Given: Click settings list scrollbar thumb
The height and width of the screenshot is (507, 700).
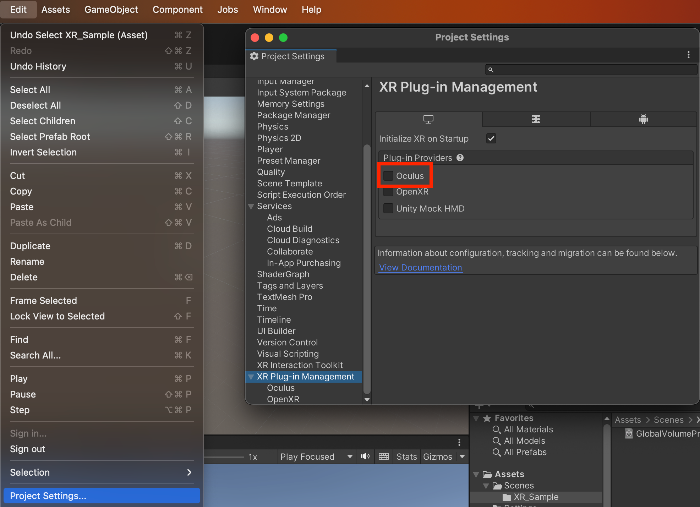Looking at the screenshot, I should (x=367, y=268).
